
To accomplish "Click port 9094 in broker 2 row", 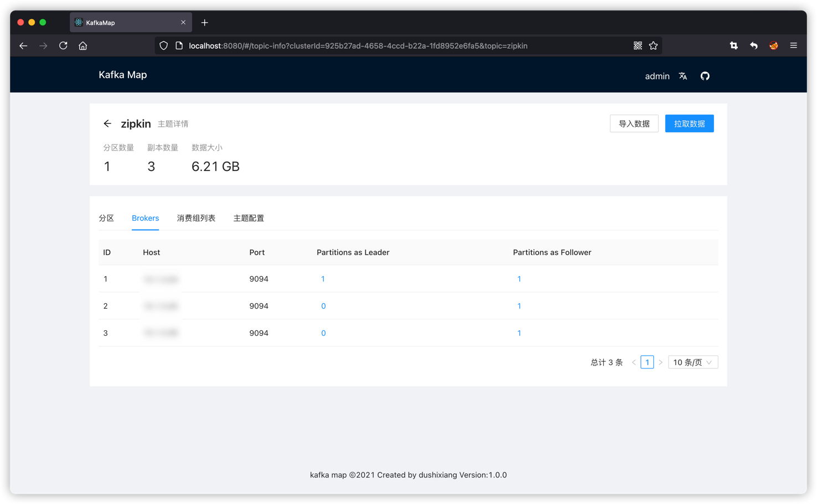I will [x=258, y=306].
